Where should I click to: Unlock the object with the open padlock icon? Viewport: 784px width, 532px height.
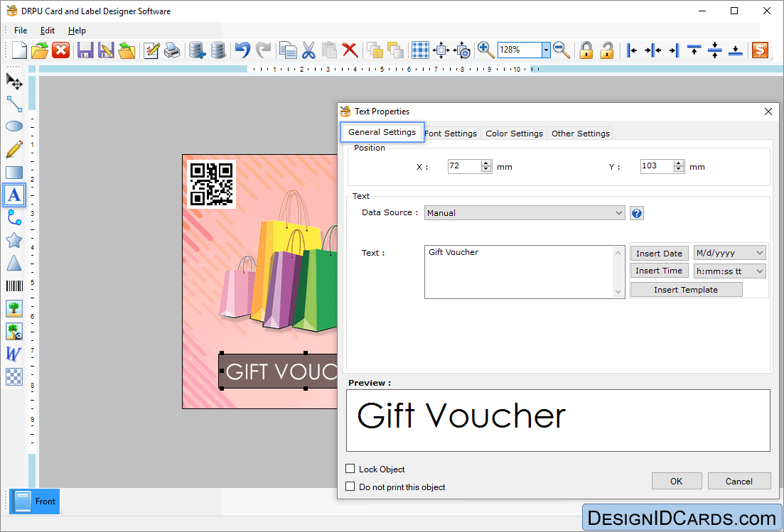[x=607, y=50]
